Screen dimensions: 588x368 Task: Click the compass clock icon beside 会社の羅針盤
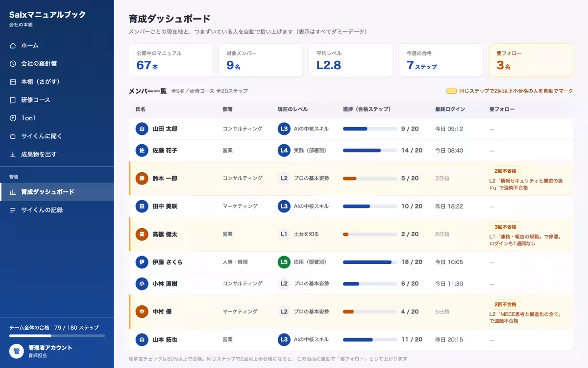(13, 63)
